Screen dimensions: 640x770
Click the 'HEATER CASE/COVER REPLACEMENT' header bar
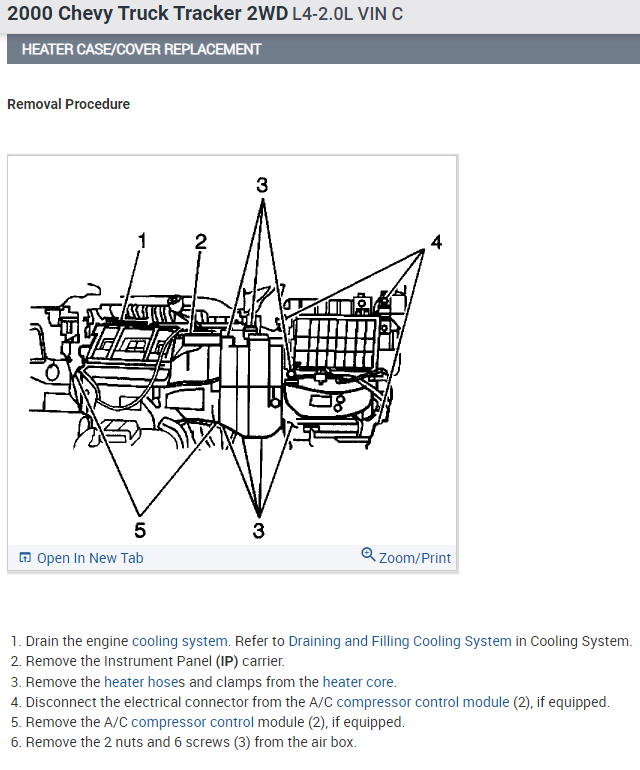(323, 49)
